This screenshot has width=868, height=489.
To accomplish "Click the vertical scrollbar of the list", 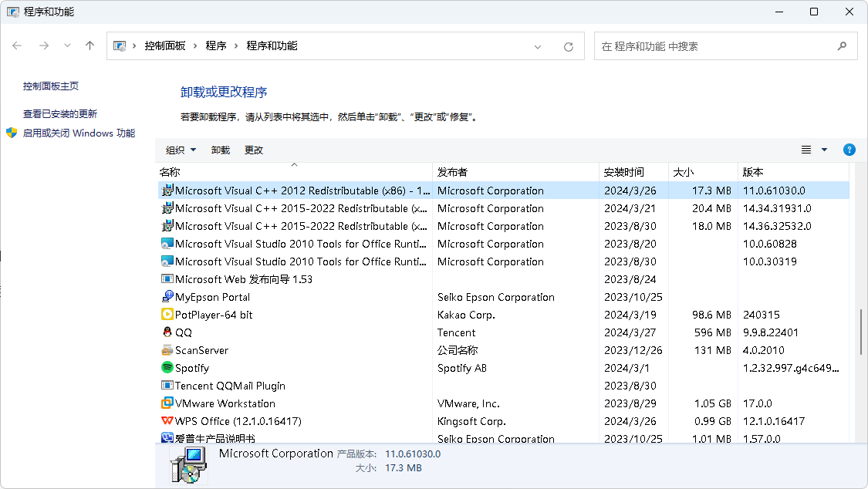I will (861, 332).
